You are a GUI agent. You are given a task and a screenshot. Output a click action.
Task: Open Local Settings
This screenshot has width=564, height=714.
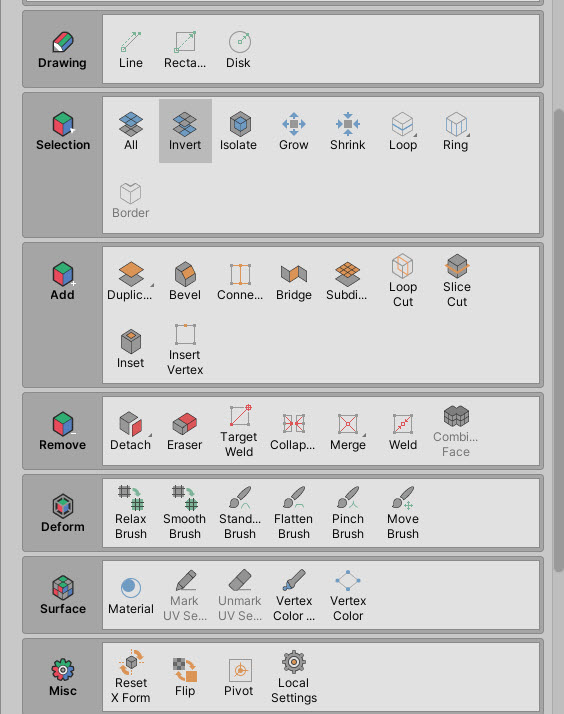(x=294, y=677)
